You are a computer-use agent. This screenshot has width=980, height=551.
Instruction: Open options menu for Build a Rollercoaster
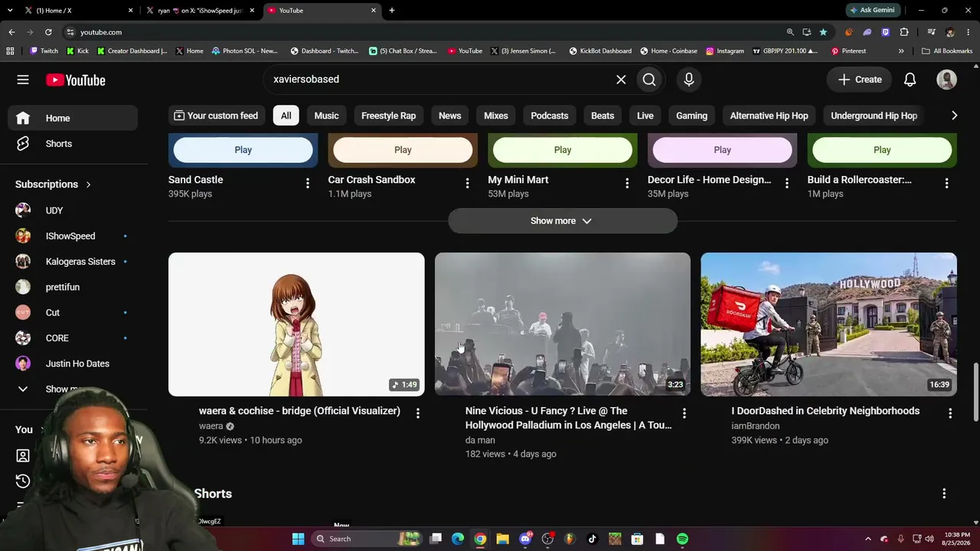(x=946, y=184)
